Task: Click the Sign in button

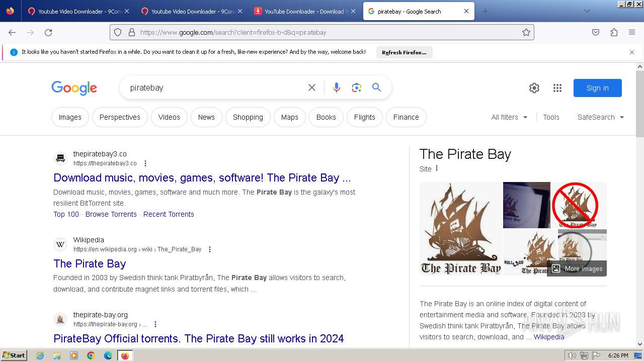Action: click(x=598, y=88)
